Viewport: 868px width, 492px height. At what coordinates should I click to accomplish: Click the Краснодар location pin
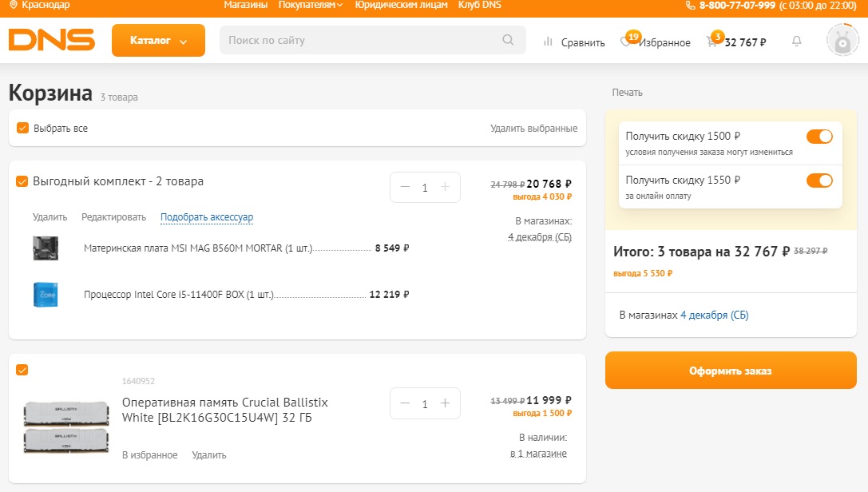13,6
